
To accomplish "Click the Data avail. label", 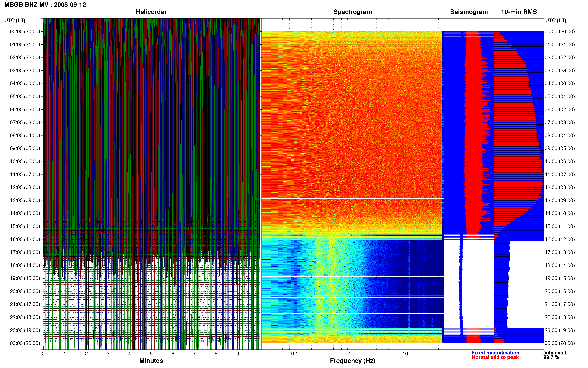I will point(555,353).
